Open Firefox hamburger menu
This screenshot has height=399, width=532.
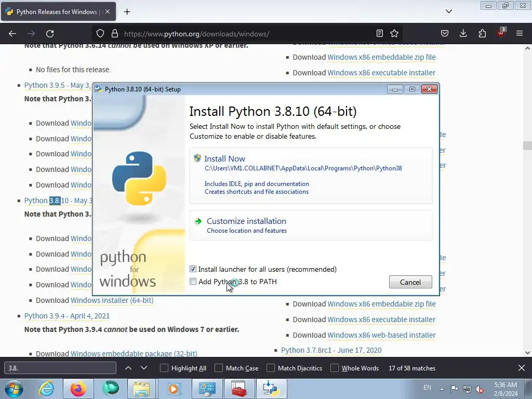pos(520,33)
